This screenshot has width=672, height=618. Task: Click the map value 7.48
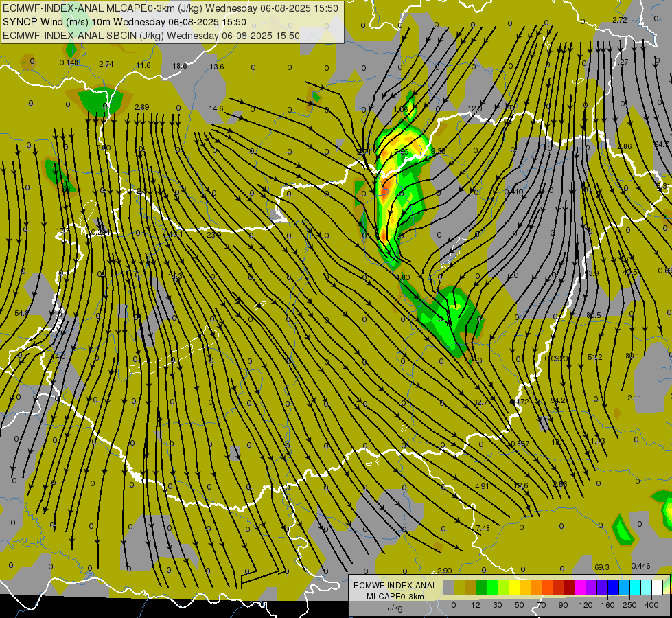click(483, 528)
